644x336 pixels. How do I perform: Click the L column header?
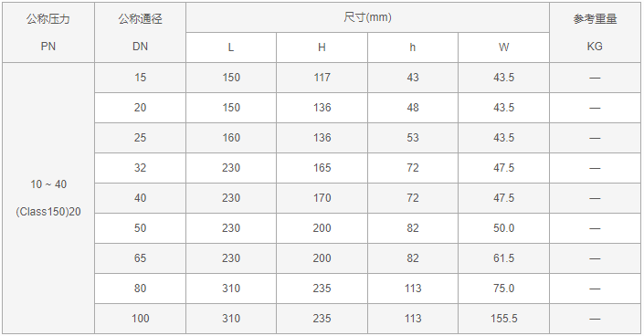(x=231, y=47)
